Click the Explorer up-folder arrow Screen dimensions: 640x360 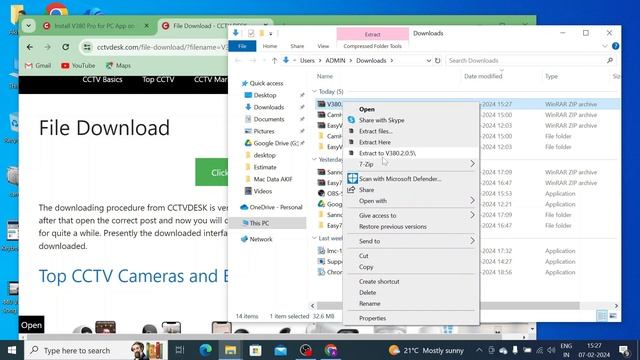274,60
